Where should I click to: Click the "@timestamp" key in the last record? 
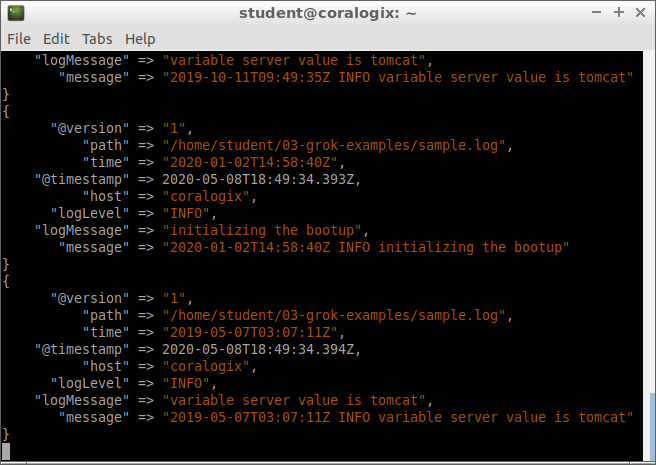tap(82, 349)
